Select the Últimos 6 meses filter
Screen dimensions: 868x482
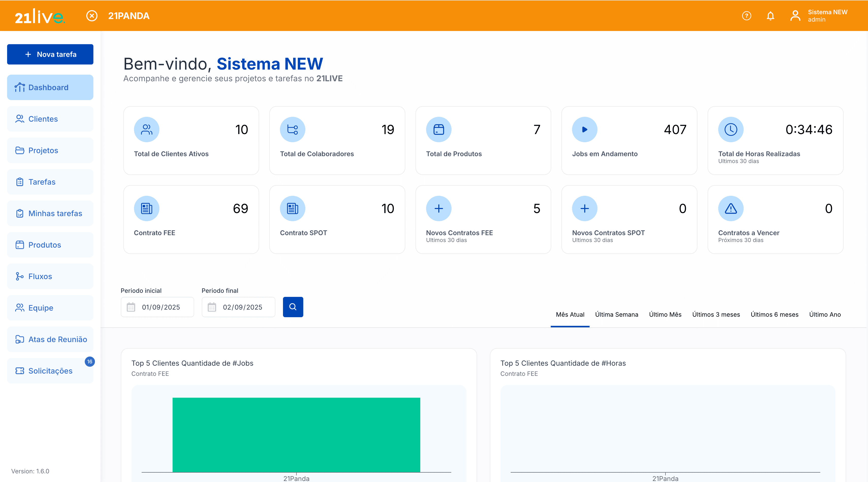click(x=774, y=314)
